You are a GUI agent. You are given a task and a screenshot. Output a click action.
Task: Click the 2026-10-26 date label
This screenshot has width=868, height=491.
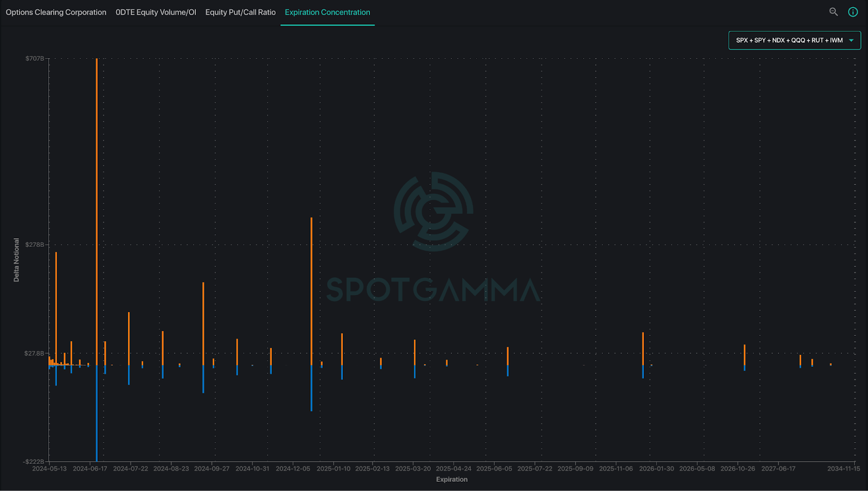[738, 469]
